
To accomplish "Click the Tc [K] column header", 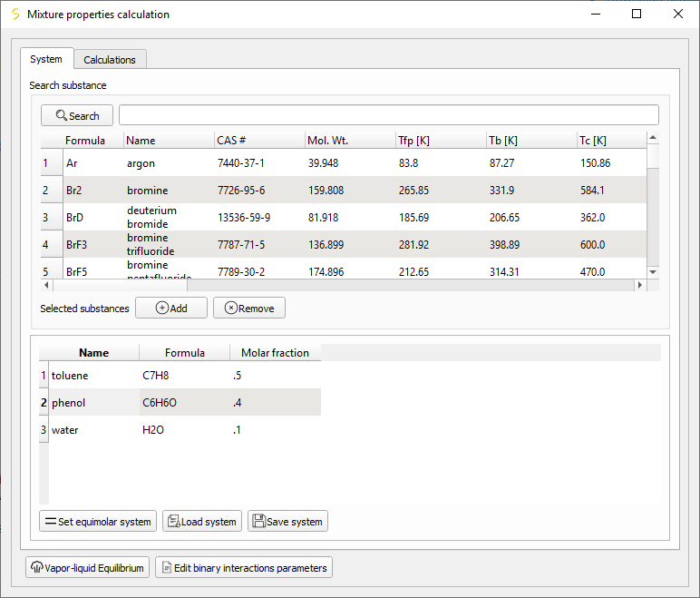I will 612,141.
